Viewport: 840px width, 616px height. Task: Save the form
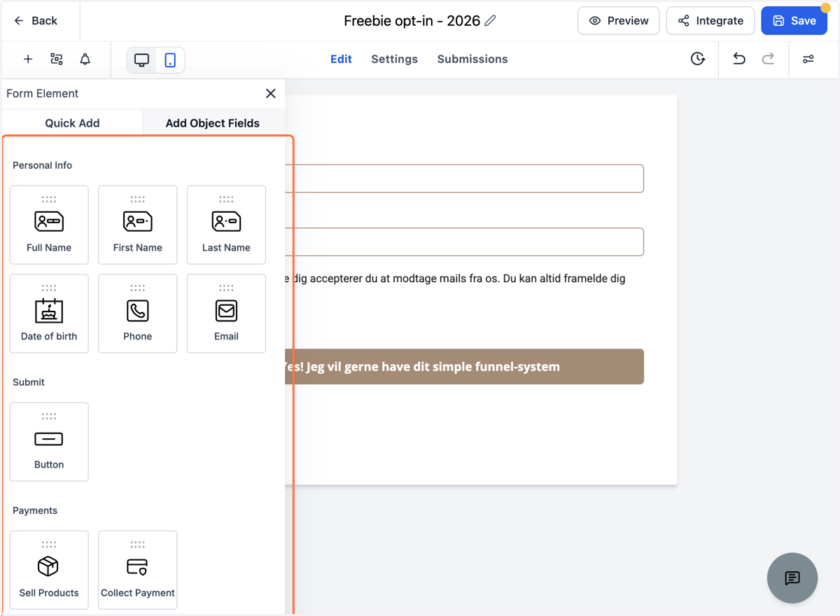tap(794, 21)
